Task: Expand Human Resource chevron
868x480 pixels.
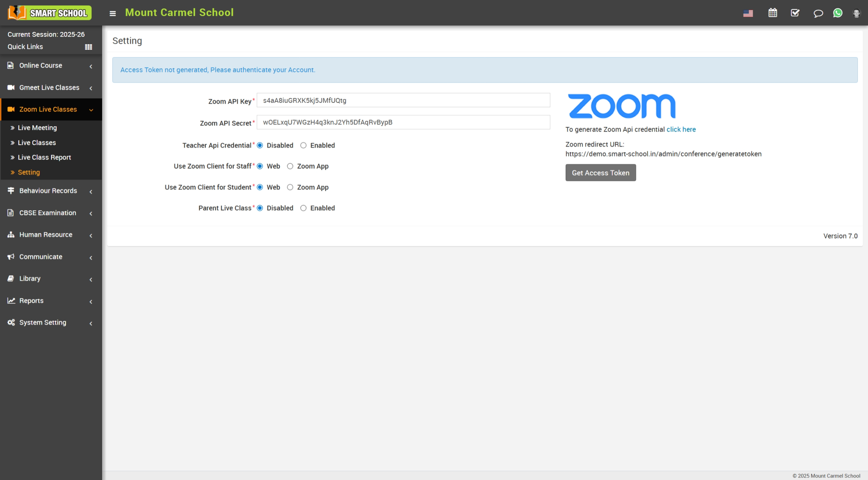Action: 91,236
